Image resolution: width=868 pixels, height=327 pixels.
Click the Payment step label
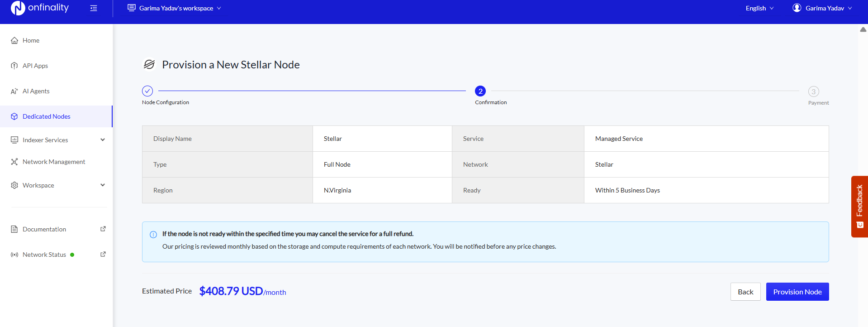pos(819,103)
